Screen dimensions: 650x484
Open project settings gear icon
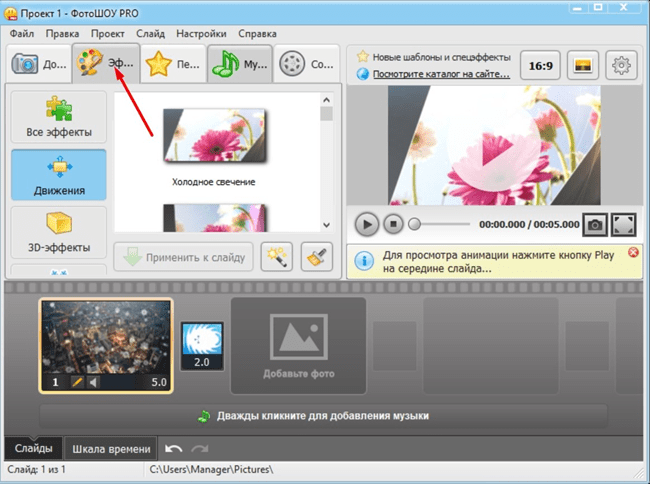[622, 65]
